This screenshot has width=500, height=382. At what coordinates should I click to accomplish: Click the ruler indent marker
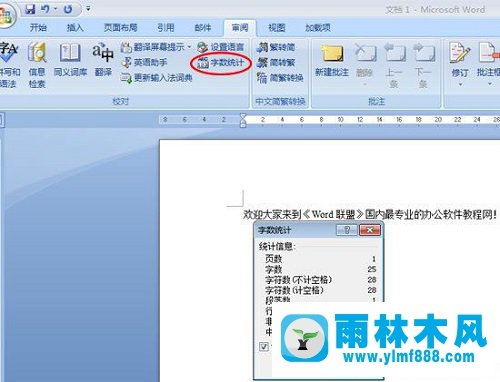(x=243, y=120)
